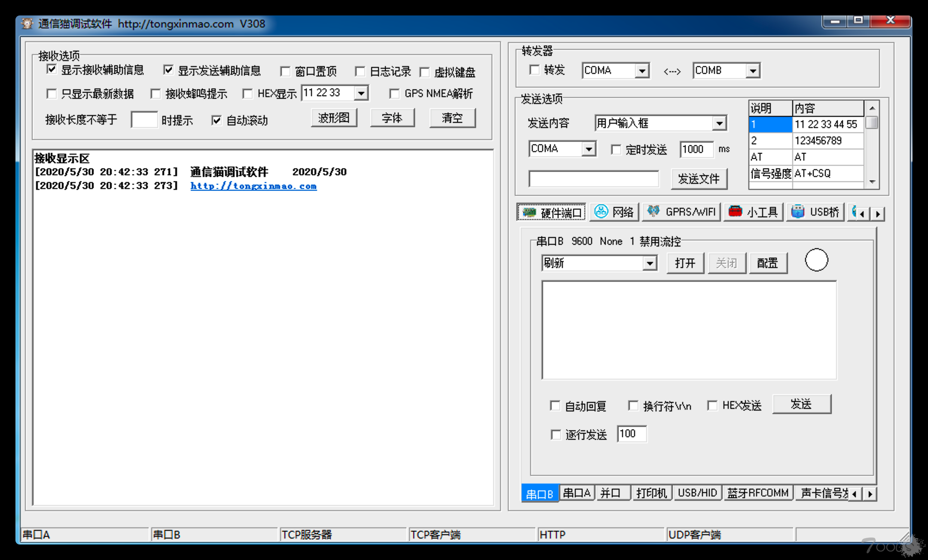
Task: Enable 日志记录 checkbox
Action: tap(360, 71)
